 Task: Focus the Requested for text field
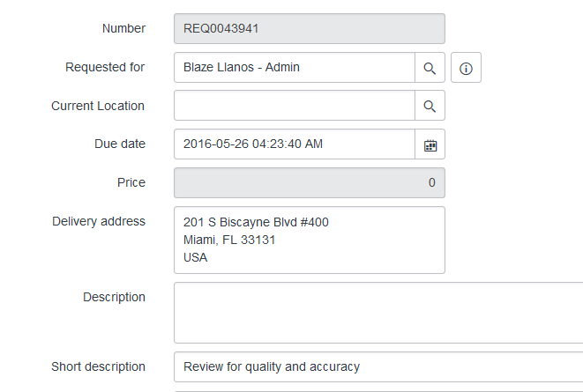(295, 68)
